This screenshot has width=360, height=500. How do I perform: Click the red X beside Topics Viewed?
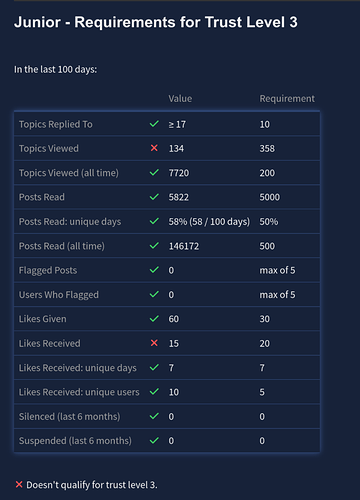(154, 148)
